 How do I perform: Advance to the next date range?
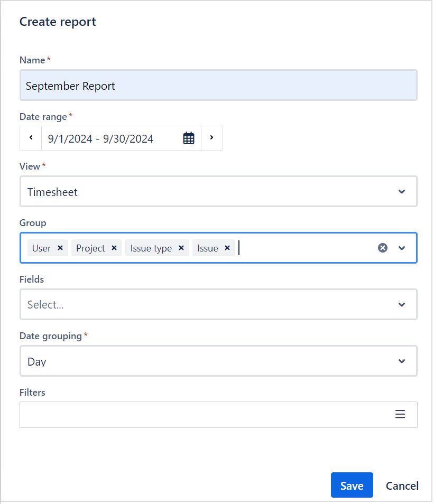211,138
